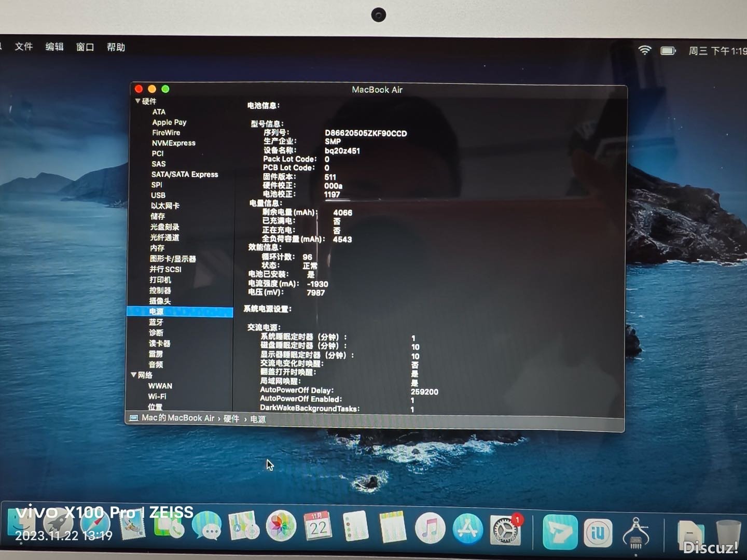Click the device name bq20z451
Screen dimensions: 747x560
pyautogui.click(x=342, y=151)
